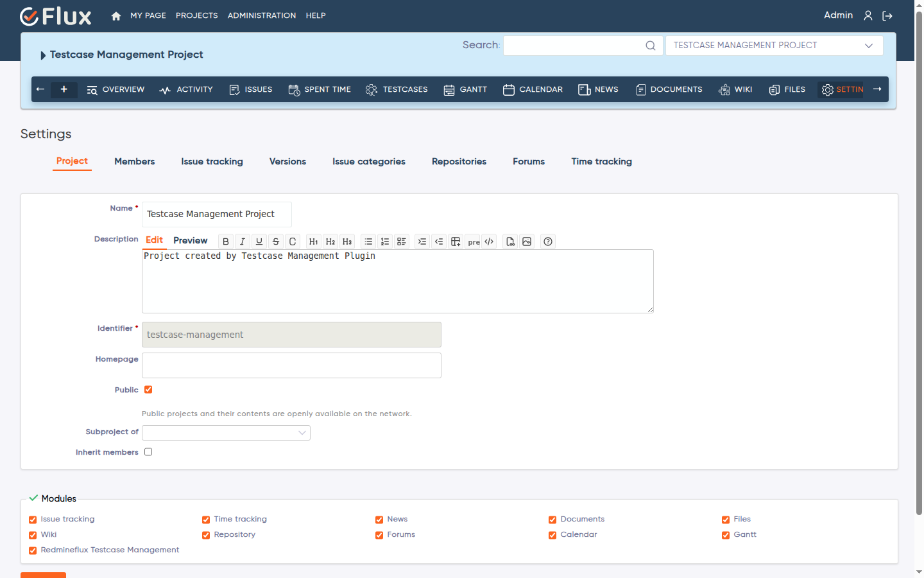Open Gantt in project menu

tap(465, 90)
